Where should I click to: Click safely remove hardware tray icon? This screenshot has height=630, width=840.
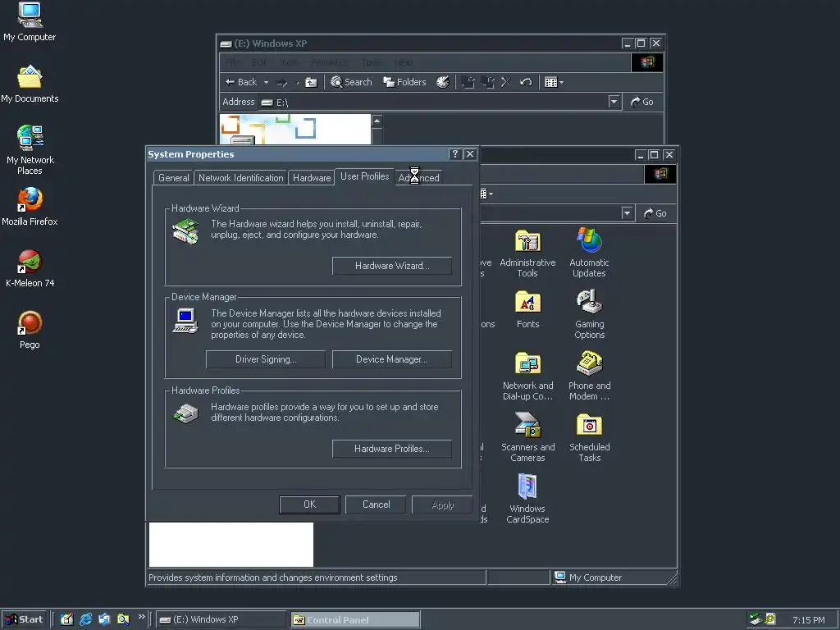point(755,619)
